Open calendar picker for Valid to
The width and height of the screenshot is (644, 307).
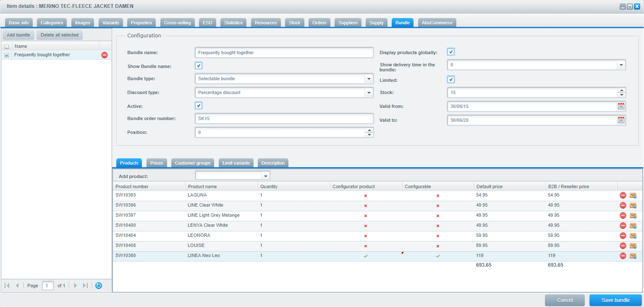621,120
